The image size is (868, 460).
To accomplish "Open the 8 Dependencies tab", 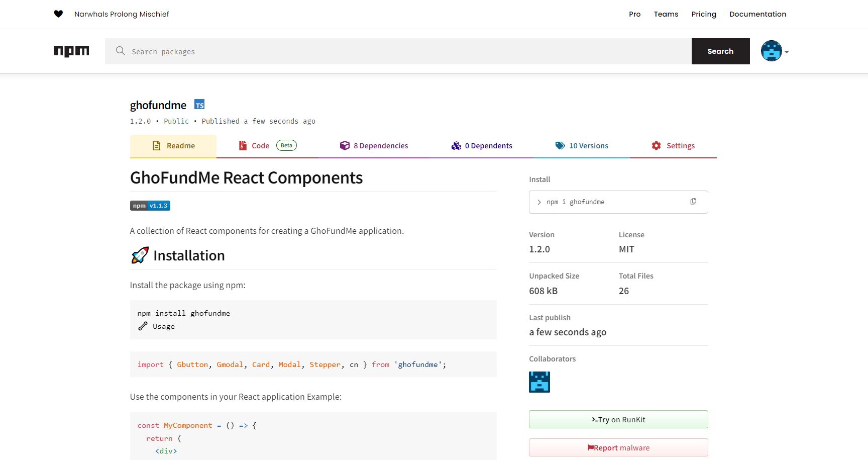I will 374,146.
